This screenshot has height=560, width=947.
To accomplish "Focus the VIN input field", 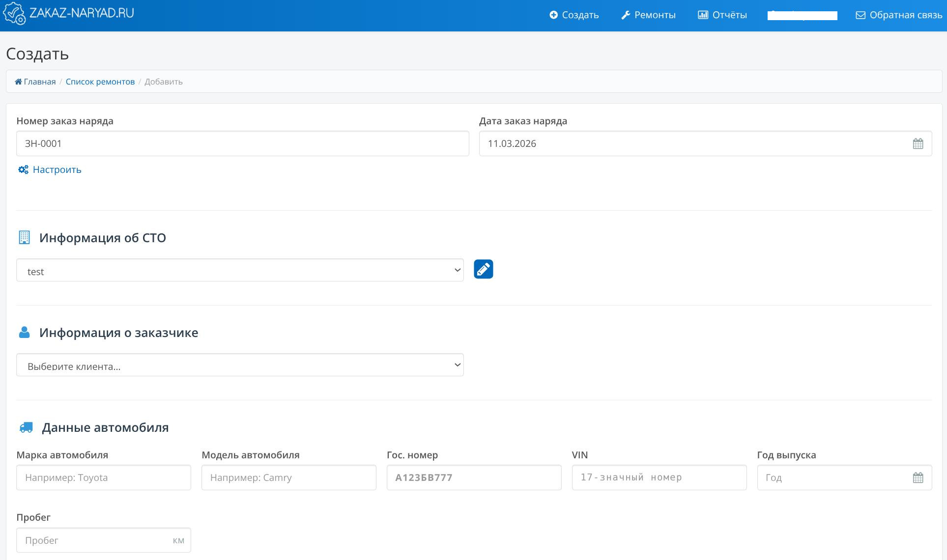I will pos(659,477).
